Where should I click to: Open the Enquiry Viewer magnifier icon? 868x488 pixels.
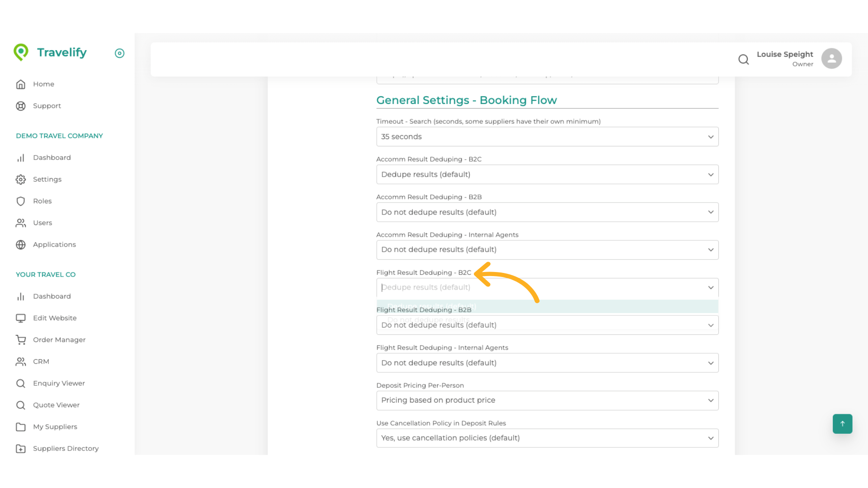pos(21,383)
